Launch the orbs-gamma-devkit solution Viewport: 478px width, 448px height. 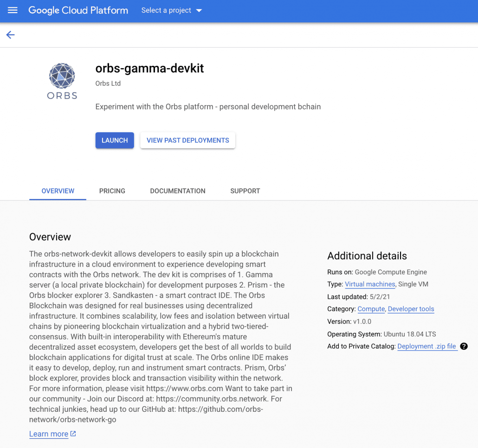click(115, 141)
